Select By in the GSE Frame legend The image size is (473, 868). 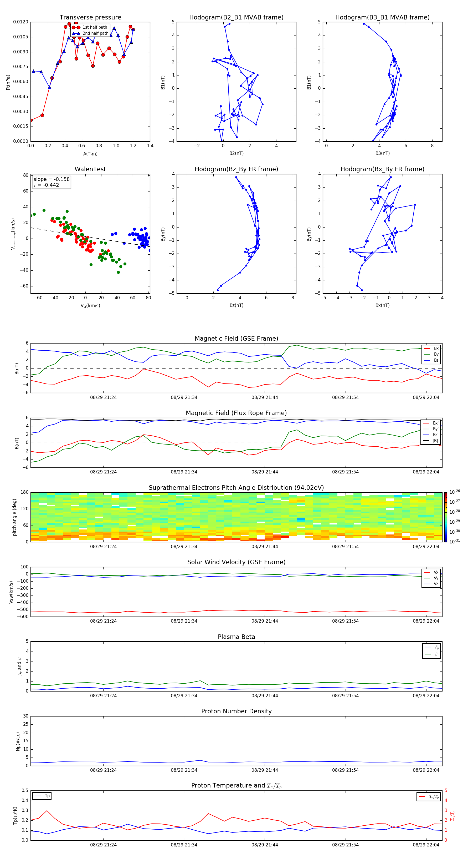(431, 354)
